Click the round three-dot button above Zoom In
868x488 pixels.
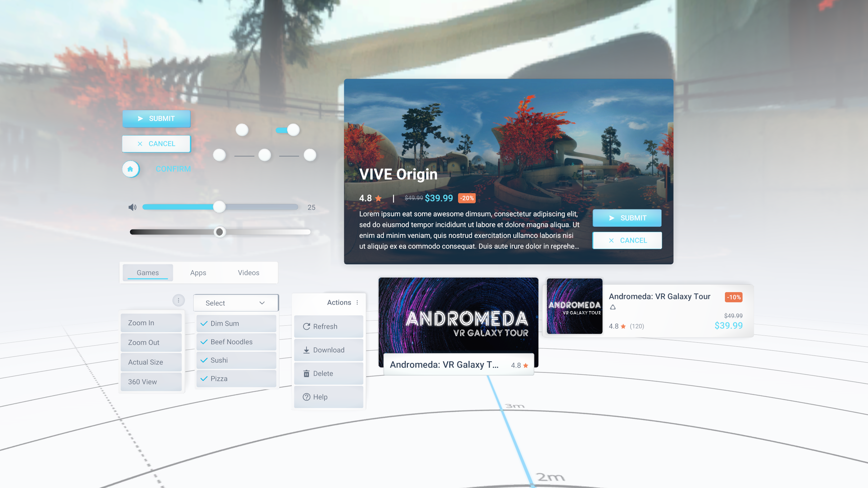[178, 300]
